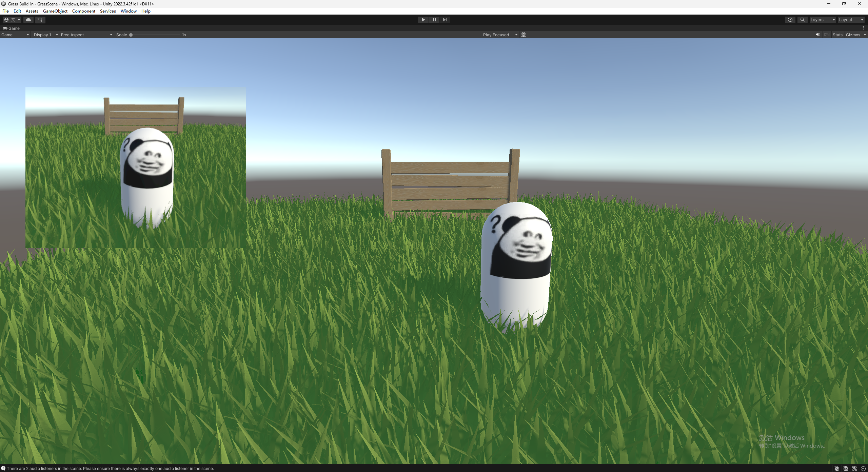Image resolution: width=868 pixels, height=472 pixels.
Task: Click the cache server database icon
Action: tap(846, 469)
